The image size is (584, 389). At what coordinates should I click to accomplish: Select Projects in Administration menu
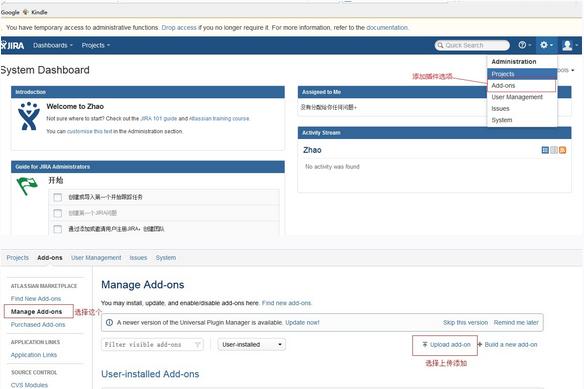[x=522, y=74]
